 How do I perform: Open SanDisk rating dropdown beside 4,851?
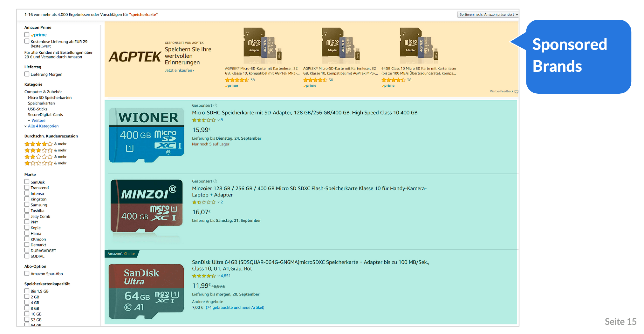pyautogui.click(x=218, y=276)
